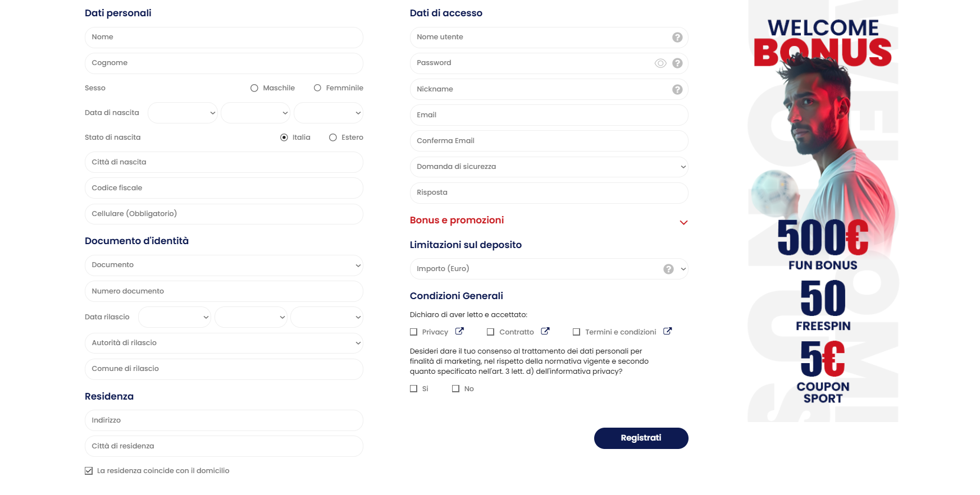
Task: Click the Password input field
Action: [x=549, y=63]
